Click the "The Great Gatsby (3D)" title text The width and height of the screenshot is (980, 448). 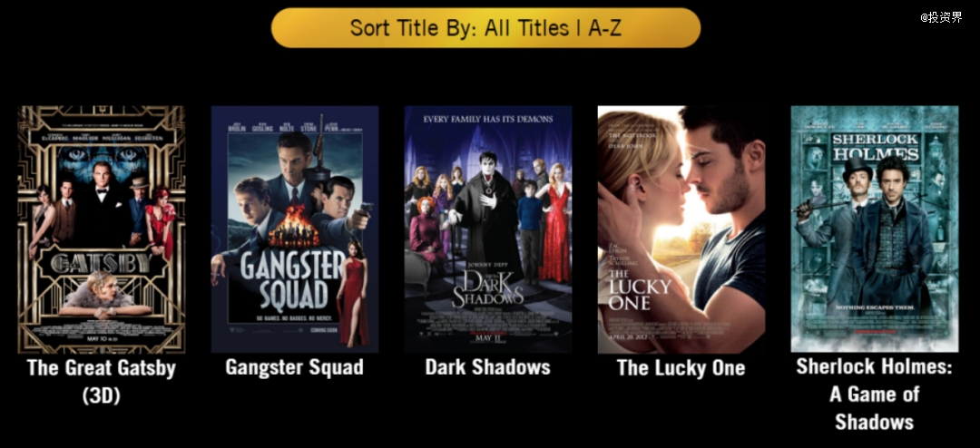coord(102,381)
